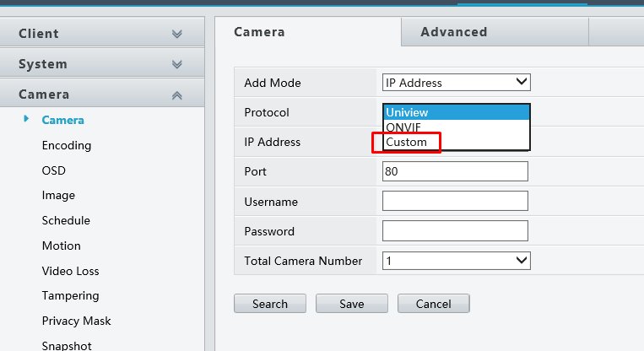
Task: Focus the Port input field
Action: coord(455,171)
